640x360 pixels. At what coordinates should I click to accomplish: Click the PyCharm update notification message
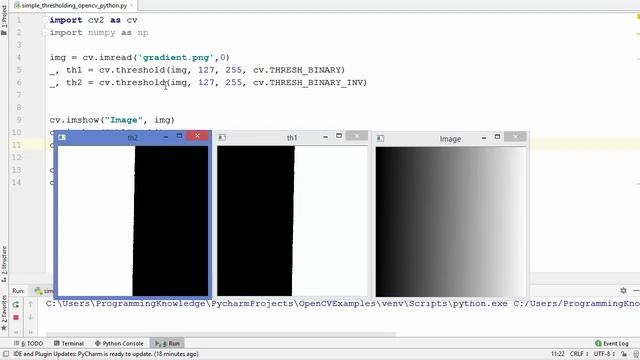(106, 354)
